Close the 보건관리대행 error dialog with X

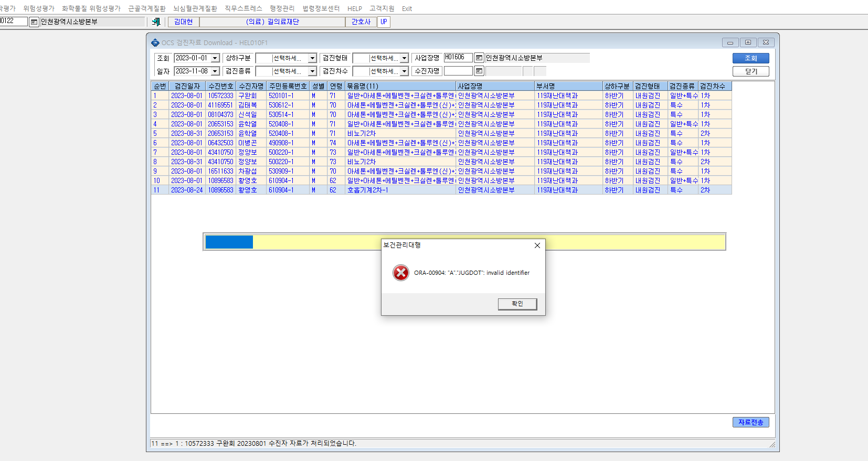click(x=537, y=245)
